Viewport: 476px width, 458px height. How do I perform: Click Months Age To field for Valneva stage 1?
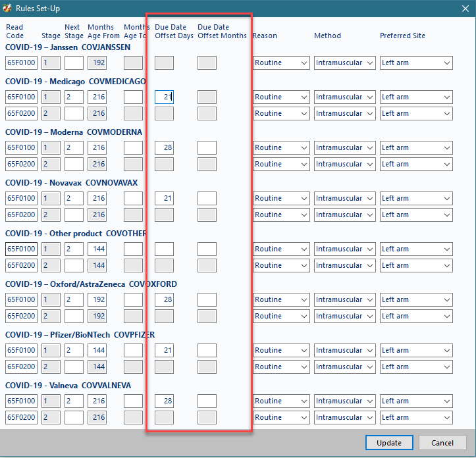(133, 401)
